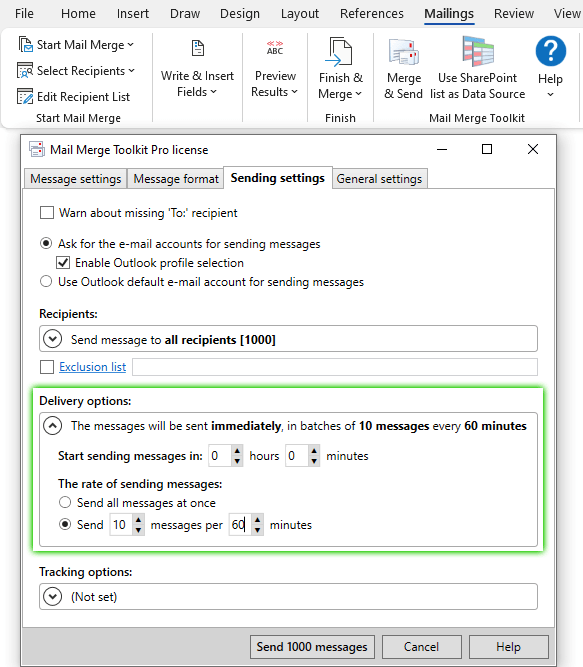Uncheck Enable Outlook profile selection
The width and height of the screenshot is (583, 667).
[x=63, y=263]
